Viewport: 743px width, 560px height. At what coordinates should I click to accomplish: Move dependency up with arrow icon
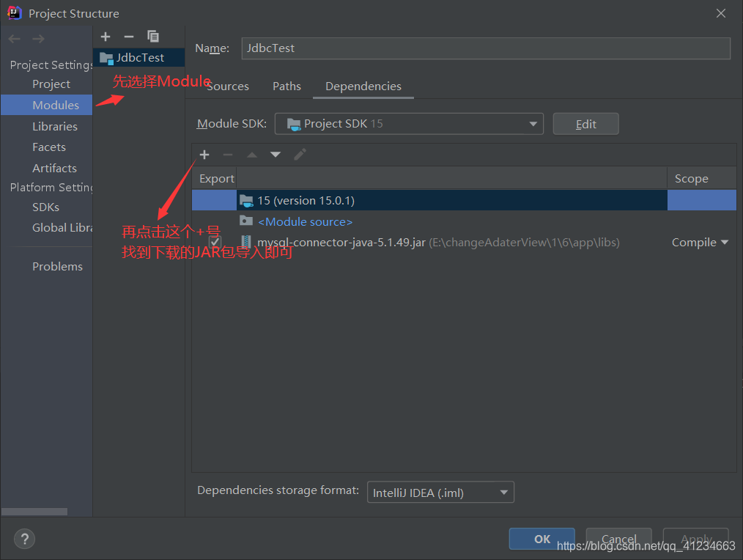[x=252, y=155]
